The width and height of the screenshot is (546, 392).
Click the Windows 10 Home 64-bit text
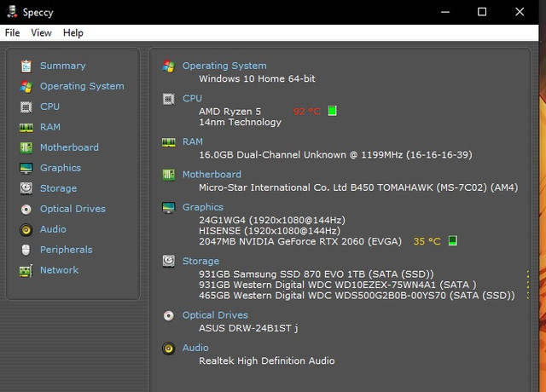(x=257, y=78)
